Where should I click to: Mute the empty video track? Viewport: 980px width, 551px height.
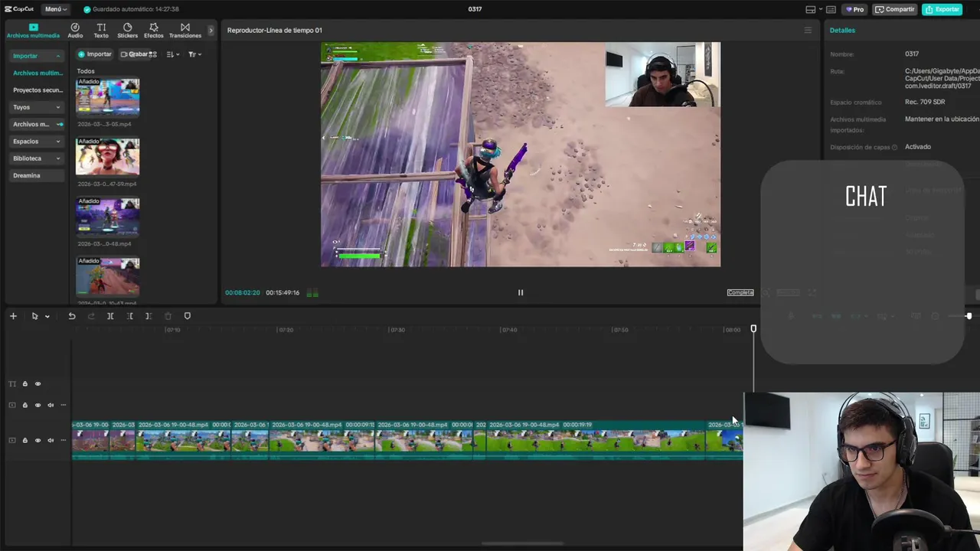[x=51, y=405]
